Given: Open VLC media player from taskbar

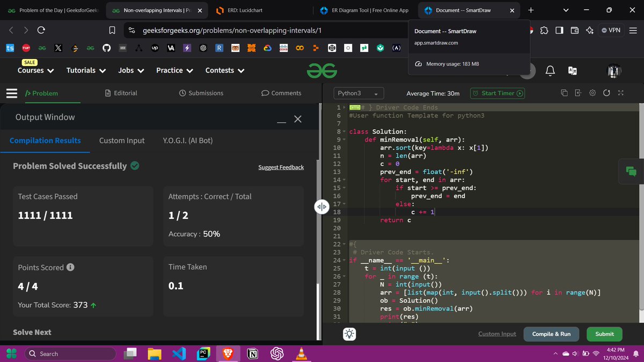Looking at the screenshot, I should click(x=301, y=353).
